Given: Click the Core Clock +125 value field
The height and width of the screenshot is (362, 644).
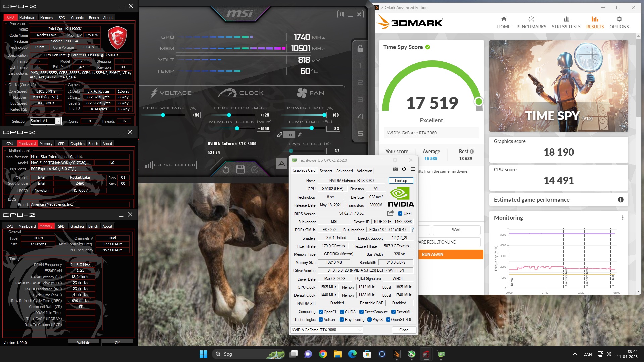Looking at the screenshot, I should click(264, 115).
